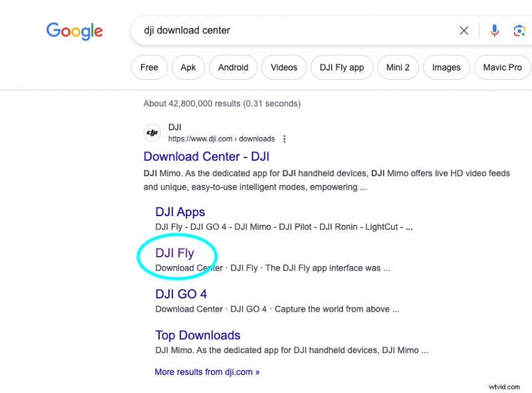Apply the 'Mavic Pro' search refinement
The height and width of the screenshot is (393, 532).
[502, 67]
